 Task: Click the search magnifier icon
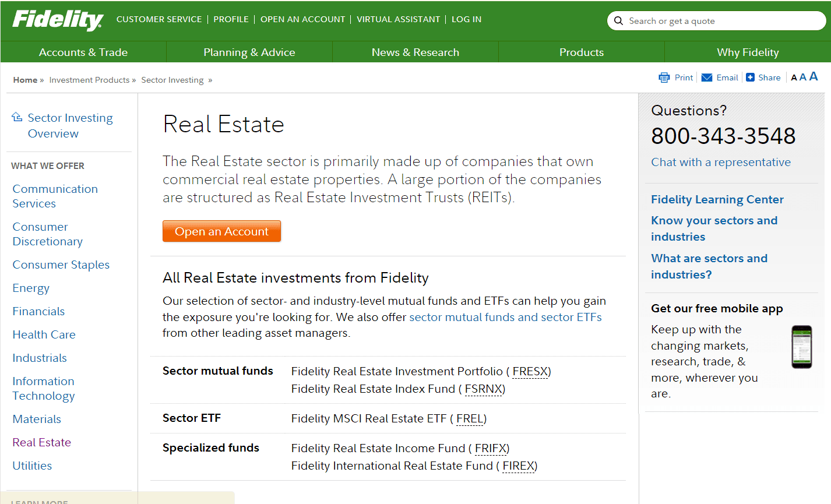(618, 21)
